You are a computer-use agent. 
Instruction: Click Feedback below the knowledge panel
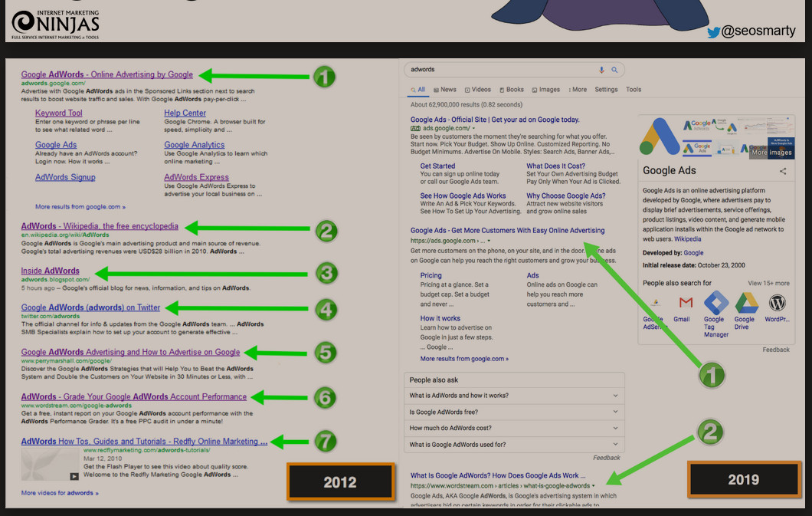(776, 350)
